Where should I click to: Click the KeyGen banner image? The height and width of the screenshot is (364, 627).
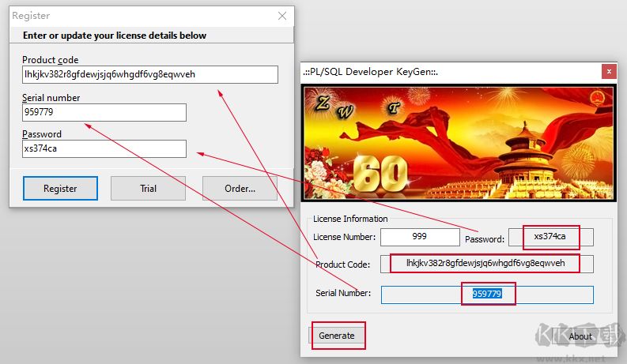(458, 142)
